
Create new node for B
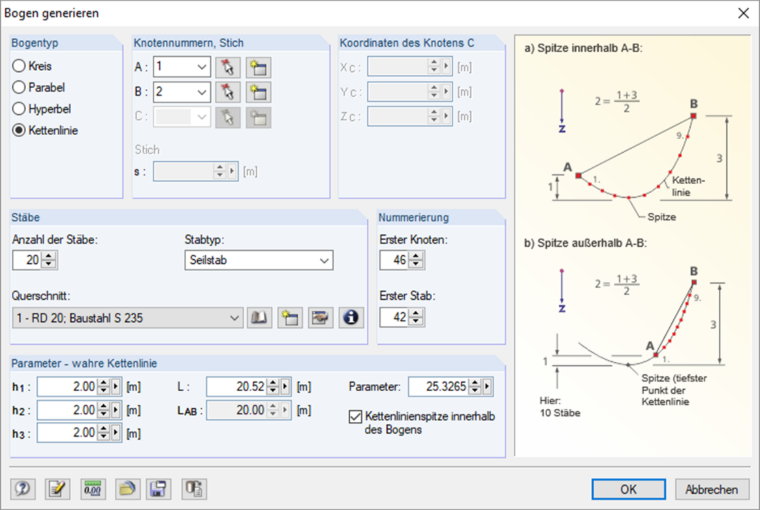[258, 92]
